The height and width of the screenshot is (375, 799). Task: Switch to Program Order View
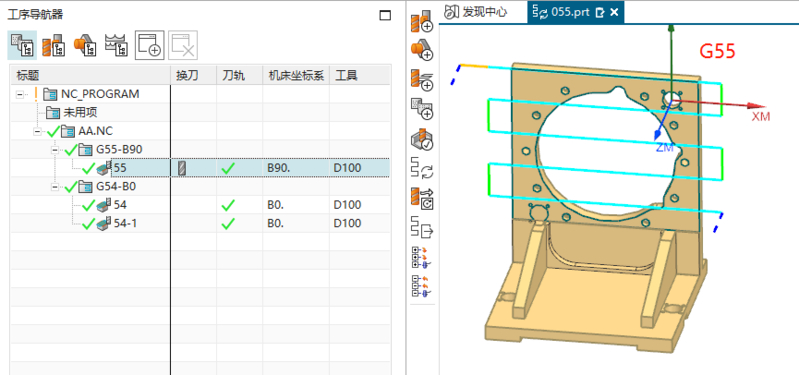click(x=22, y=45)
